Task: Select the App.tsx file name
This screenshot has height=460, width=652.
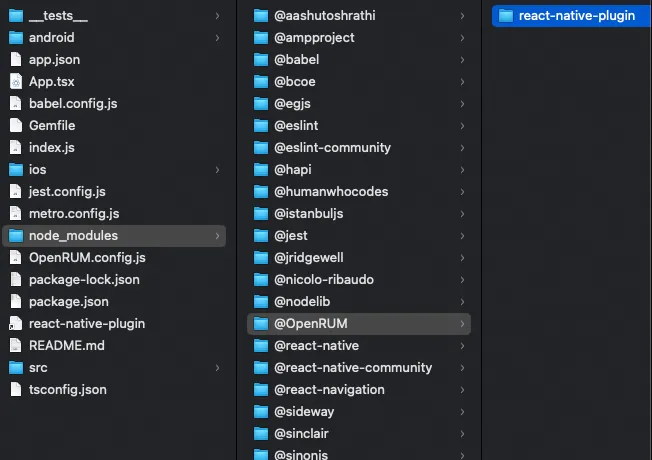Action: pos(52,82)
